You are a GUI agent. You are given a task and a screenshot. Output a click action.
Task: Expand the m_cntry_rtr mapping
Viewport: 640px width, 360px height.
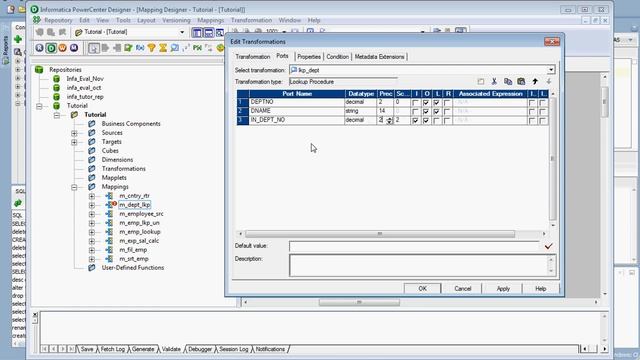pos(92,196)
